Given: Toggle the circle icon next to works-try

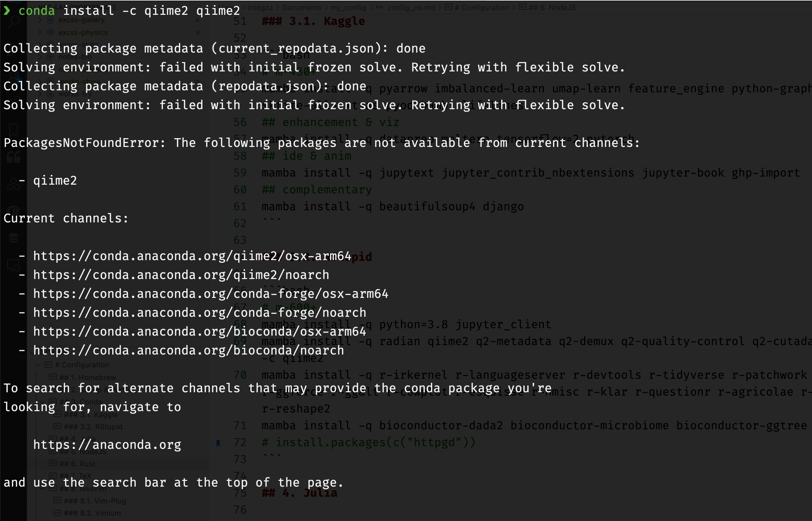Looking at the screenshot, I should pyautogui.click(x=50, y=94).
